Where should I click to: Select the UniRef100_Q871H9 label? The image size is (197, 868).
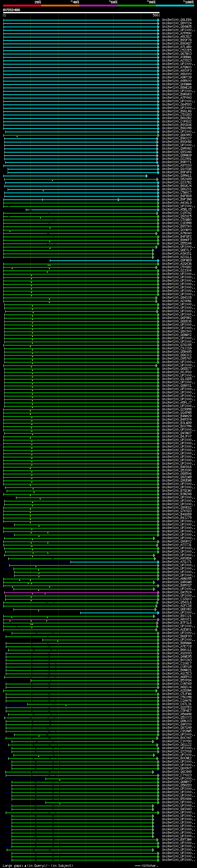(177, 728)
